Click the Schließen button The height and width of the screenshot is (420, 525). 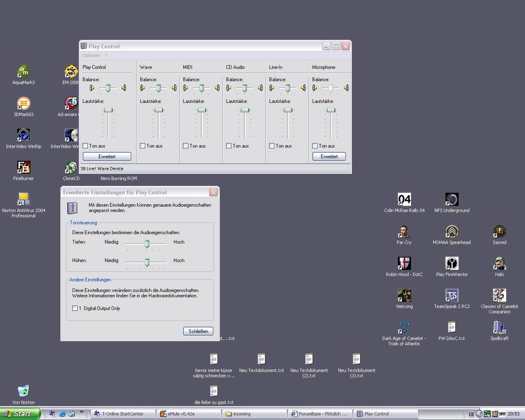click(198, 331)
